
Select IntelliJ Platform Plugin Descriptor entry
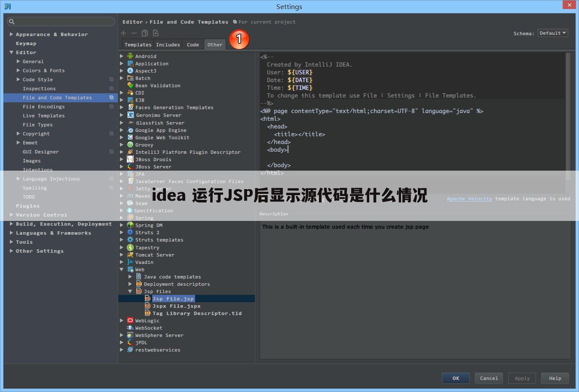pos(188,152)
